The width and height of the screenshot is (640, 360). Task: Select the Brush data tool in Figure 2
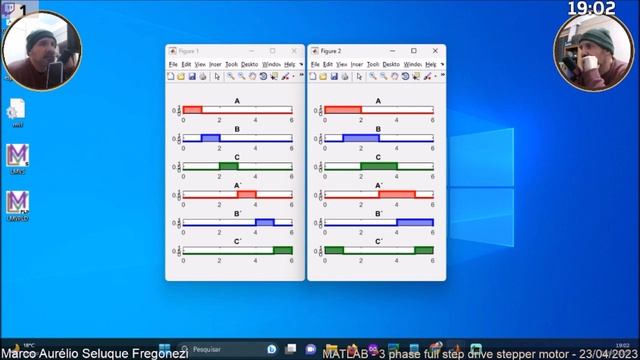[x=427, y=76]
